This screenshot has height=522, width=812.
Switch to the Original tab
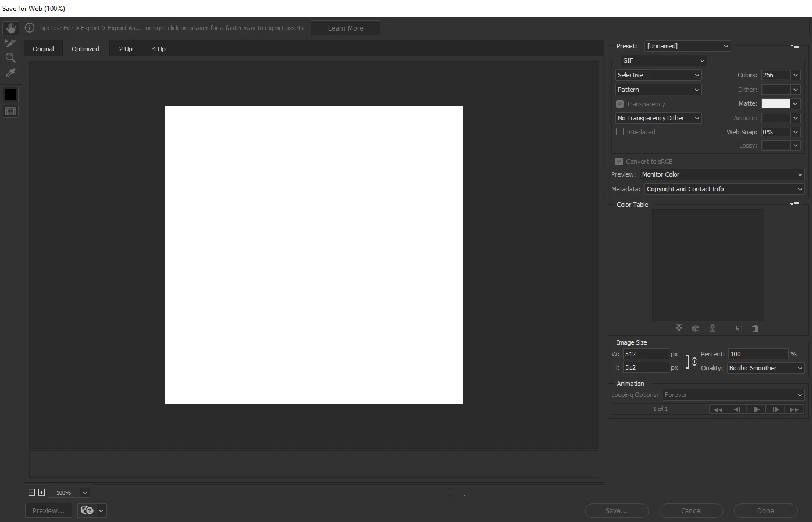43,49
